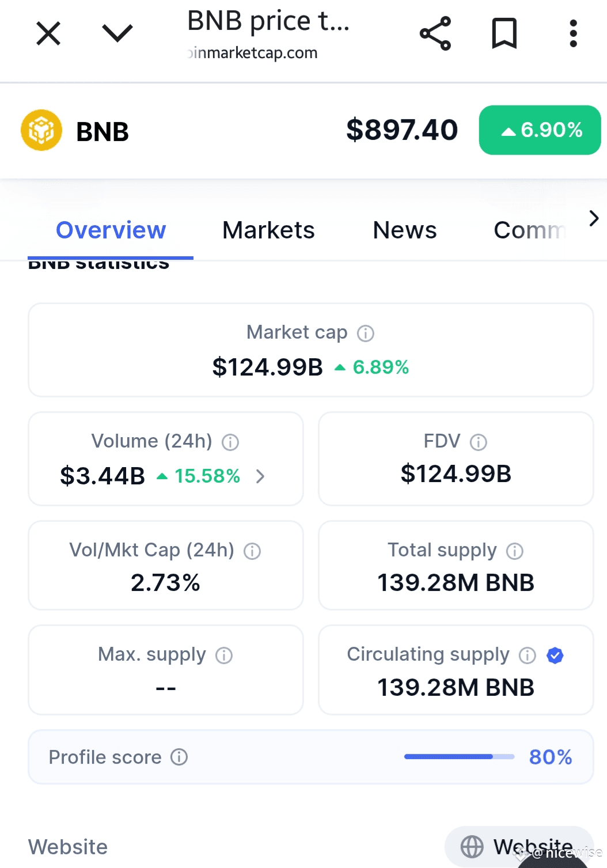
Task: Show FDV info icon
Action: pos(479,442)
